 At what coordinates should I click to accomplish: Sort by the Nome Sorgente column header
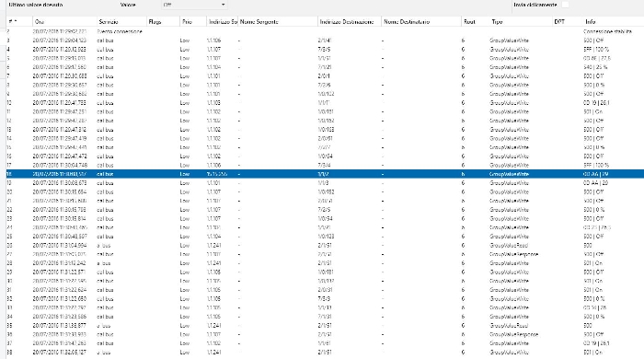(278, 21)
